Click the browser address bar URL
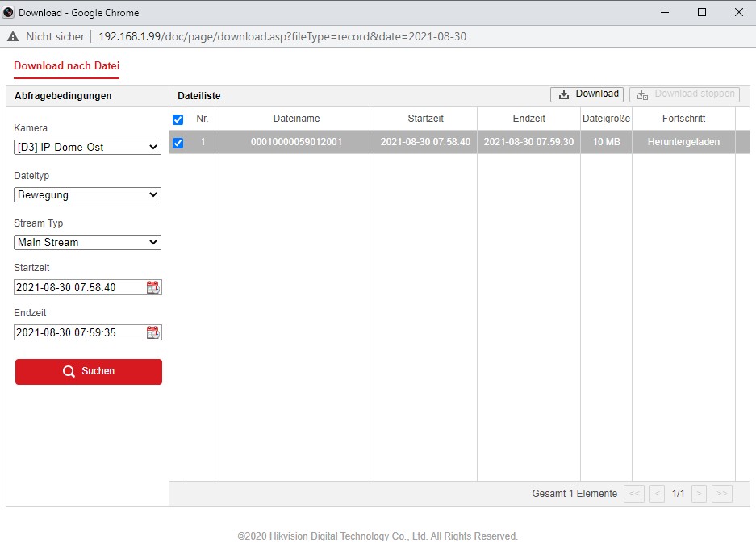 coord(282,36)
